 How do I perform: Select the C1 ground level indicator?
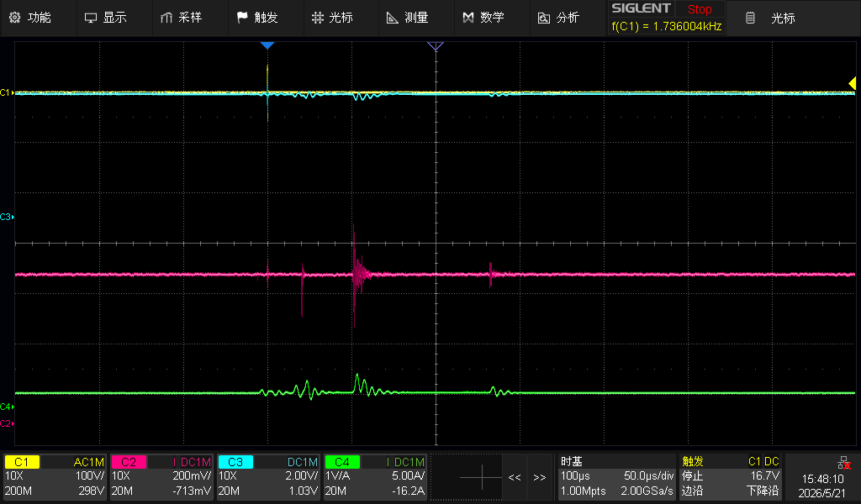[7, 92]
